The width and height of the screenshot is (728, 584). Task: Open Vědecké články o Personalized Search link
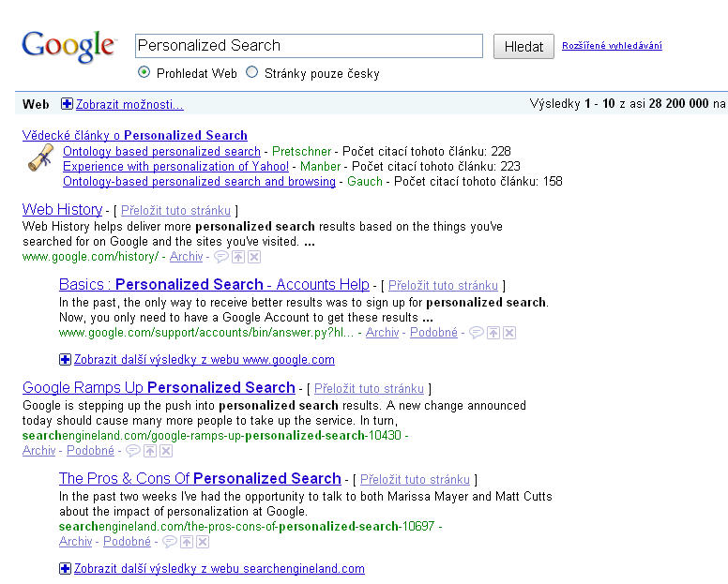pos(135,135)
